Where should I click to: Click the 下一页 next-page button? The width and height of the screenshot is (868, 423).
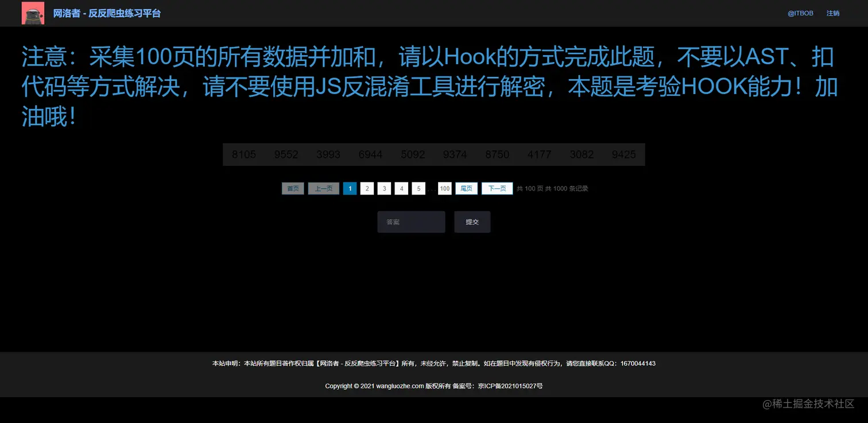coord(497,188)
